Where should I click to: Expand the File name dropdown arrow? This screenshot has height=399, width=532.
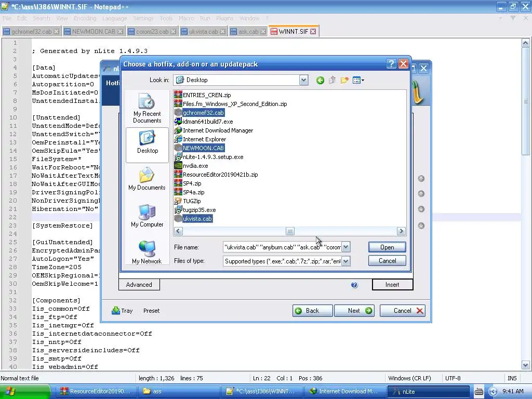point(345,247)
